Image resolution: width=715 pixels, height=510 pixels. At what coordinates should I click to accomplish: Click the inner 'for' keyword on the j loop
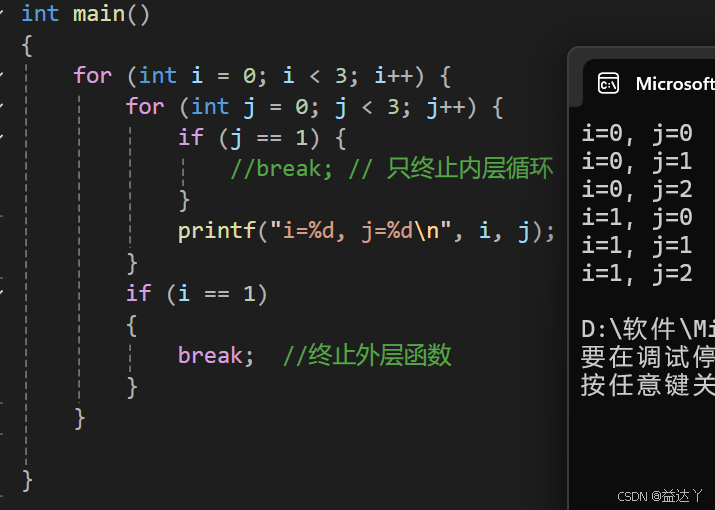click(145, 106)
